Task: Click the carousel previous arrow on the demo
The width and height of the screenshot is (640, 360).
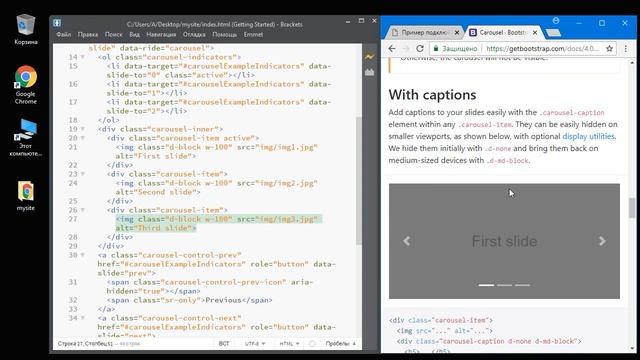Action: 407,241
